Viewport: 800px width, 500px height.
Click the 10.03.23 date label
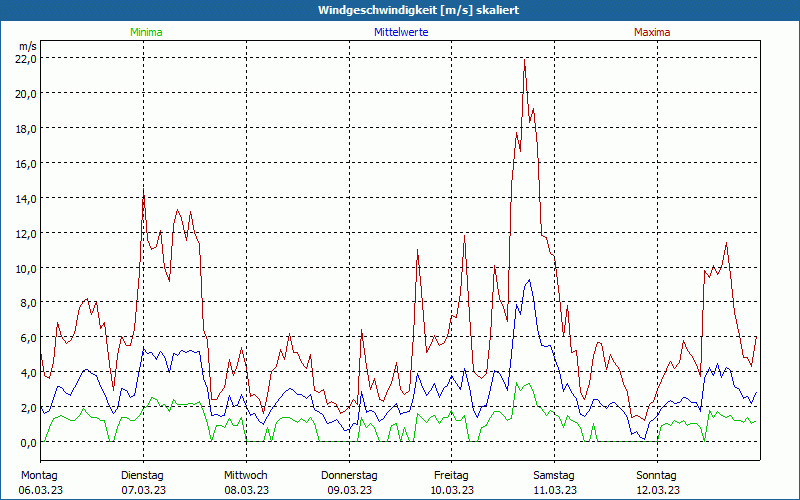coord(452,490)
